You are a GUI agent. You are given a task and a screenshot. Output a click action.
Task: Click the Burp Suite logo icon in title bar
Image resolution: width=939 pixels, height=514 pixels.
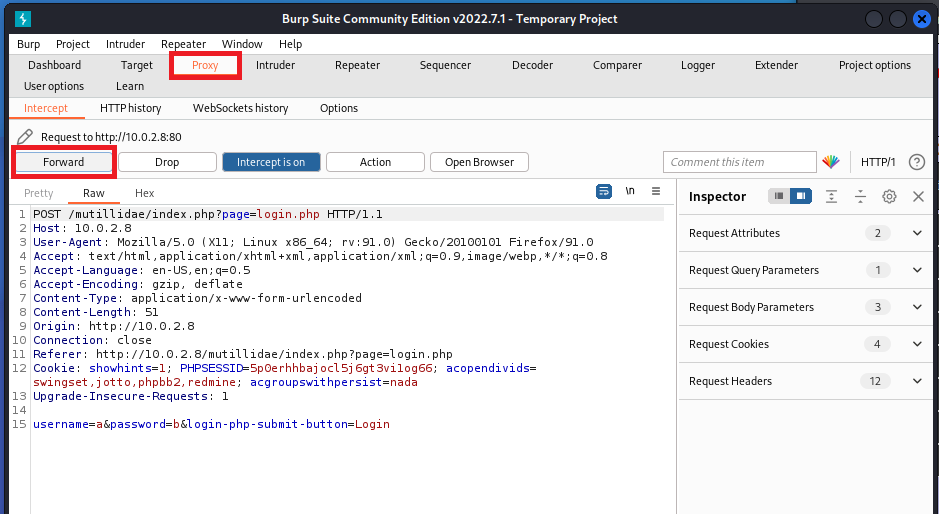[x=23, y=19]
